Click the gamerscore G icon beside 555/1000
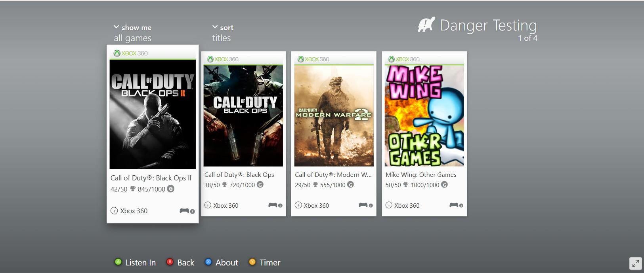The image size is (644, 273). (x=350, y=184)
